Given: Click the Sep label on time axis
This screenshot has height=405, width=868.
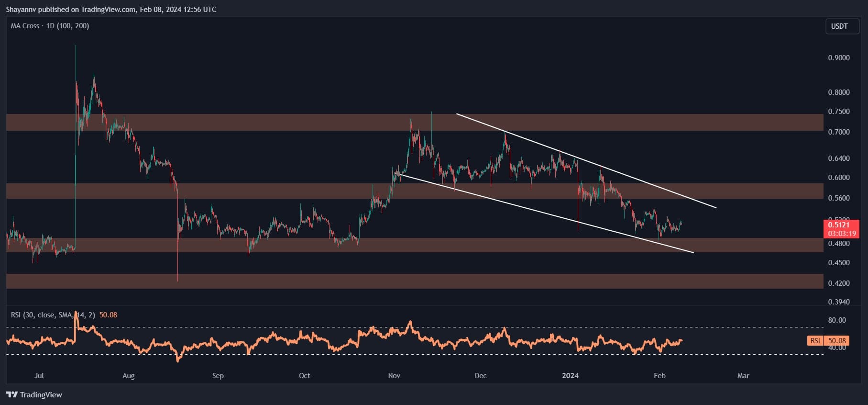Looking at the screenshot, I should pyautogui.click(x=218, y=376).
